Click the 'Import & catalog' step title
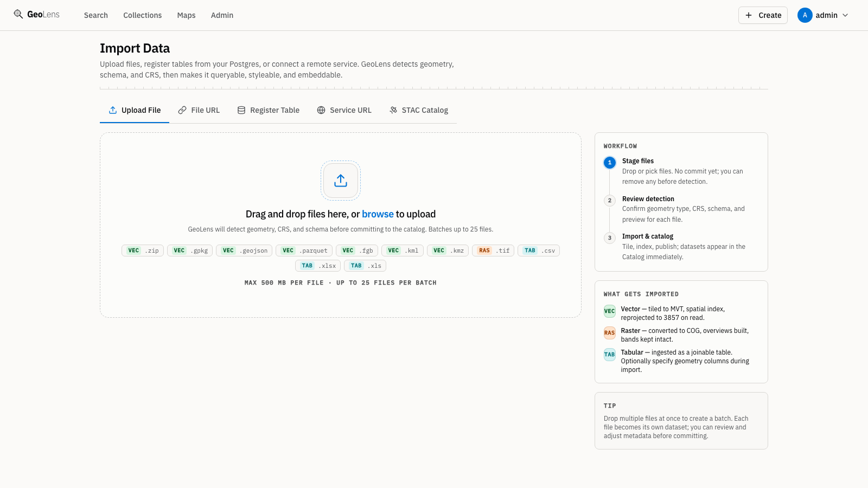Viewport: 868px width, 488px height. tap(648, 236)
